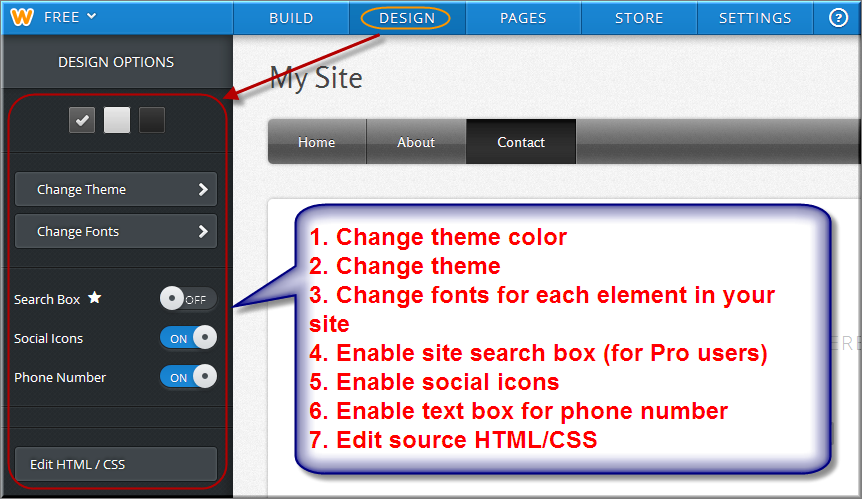This screenshot has width=862, height=499.
Task: Expand the Change Theme option
Action: point(116,189)
